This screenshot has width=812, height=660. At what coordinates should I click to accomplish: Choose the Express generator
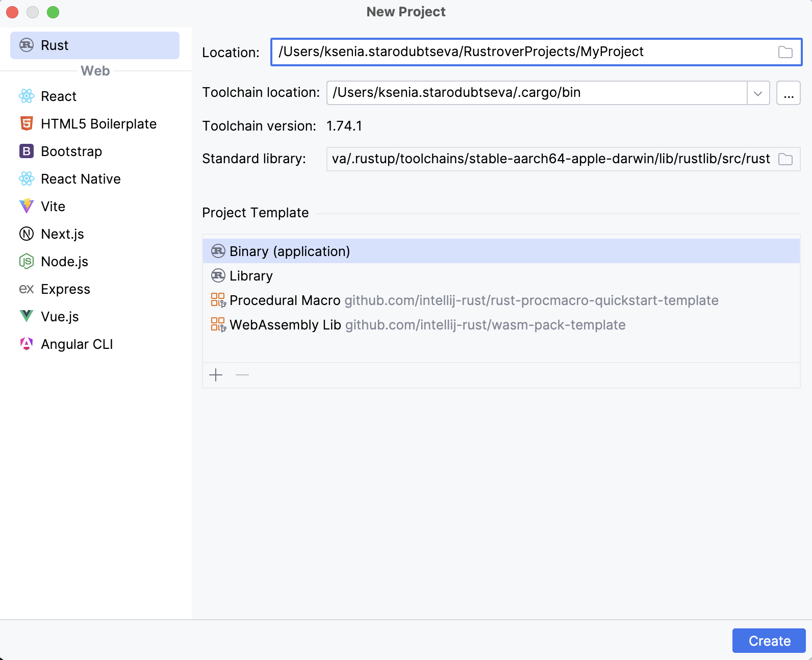pyautogui.click(x=65, y=289)
